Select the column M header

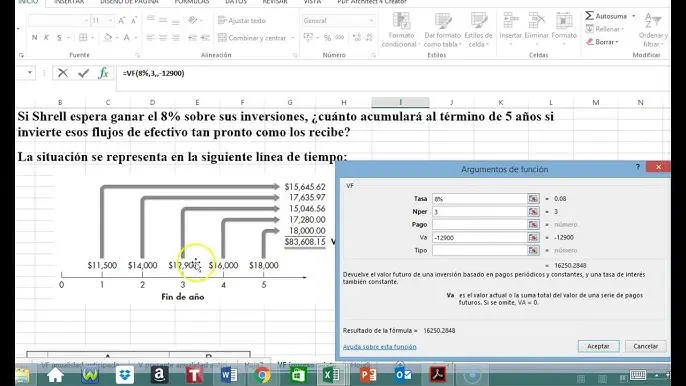tap(595, 102)
